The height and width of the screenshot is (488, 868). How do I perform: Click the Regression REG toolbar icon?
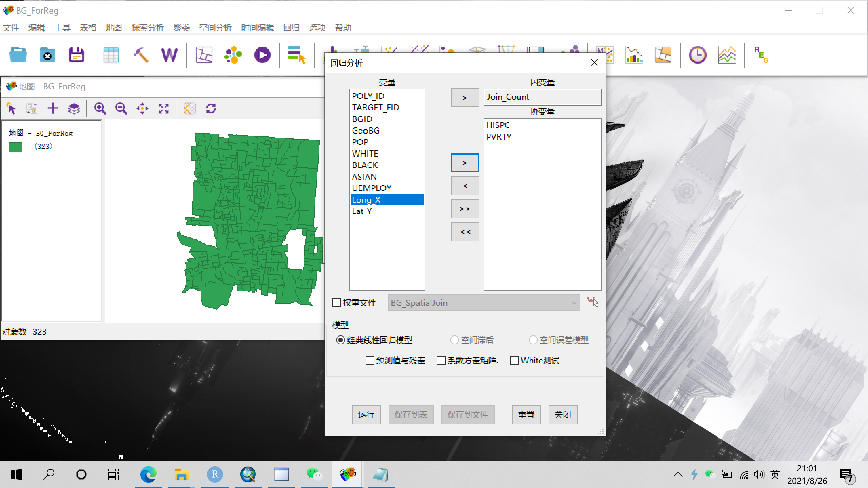click(x=761, y=55)
